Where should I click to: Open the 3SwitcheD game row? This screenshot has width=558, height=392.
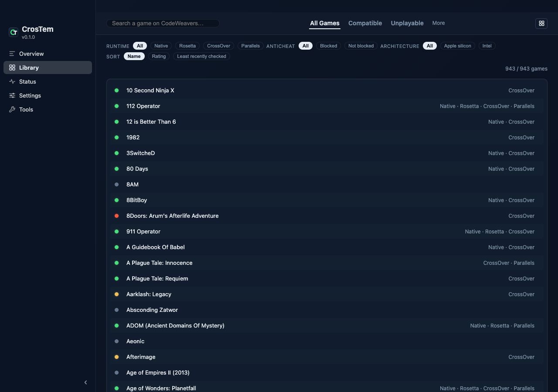(327, 153)
